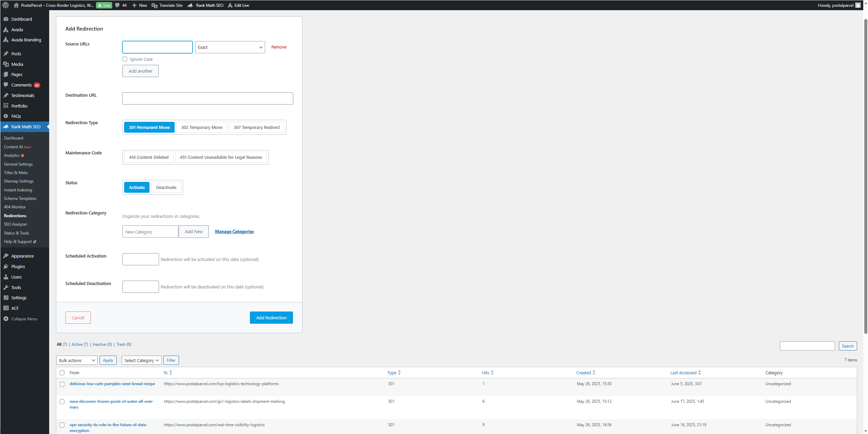
Task: Enable the Ignore Case checkbox
Action: tap(125, 59)
